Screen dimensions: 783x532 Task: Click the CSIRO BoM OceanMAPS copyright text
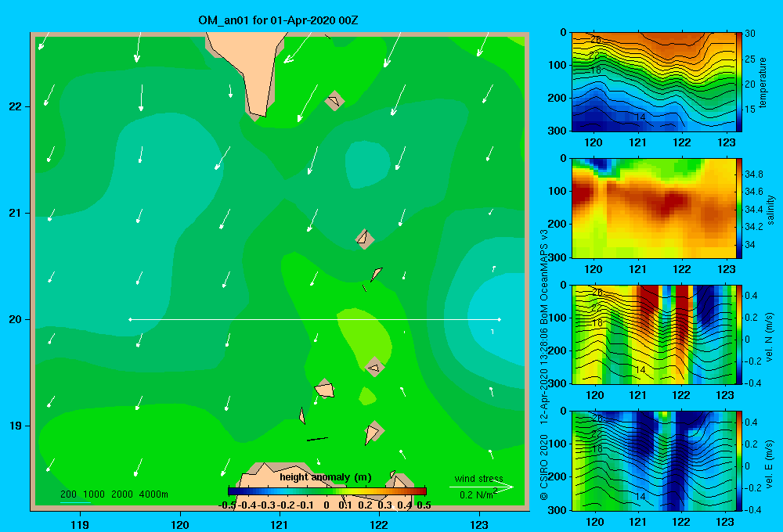(544, 365)
